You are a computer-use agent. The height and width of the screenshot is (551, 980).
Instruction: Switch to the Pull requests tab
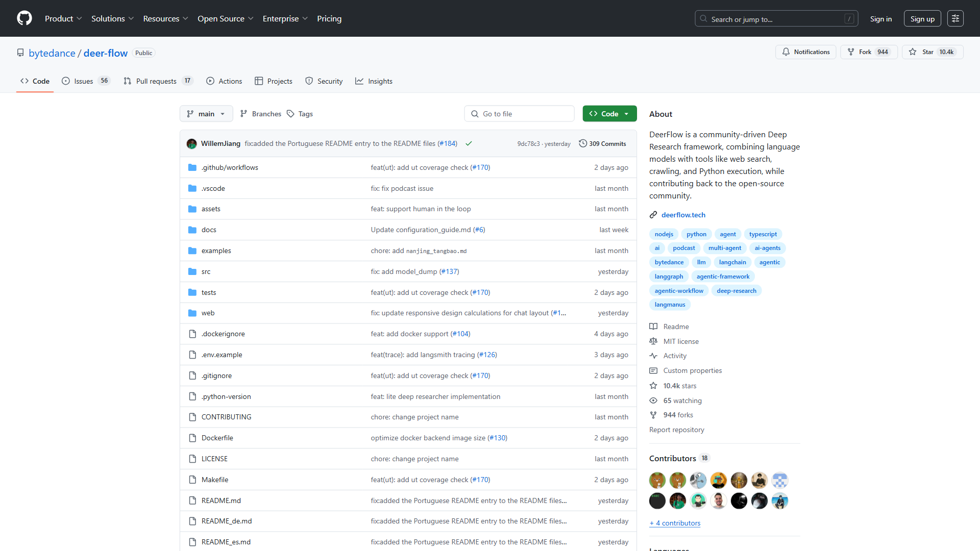[x=157, y=81]
